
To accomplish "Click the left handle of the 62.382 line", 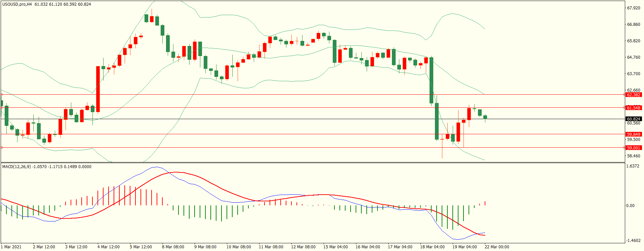I will click(x=2, y=95).
